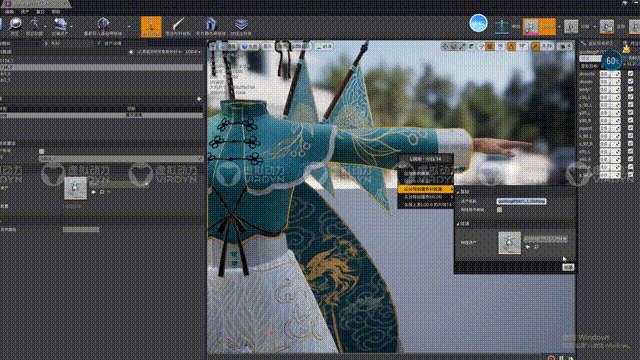Click the Lit view mode button in the viewport
This screenshot has height=360, width=640.
tap(250, 46)
